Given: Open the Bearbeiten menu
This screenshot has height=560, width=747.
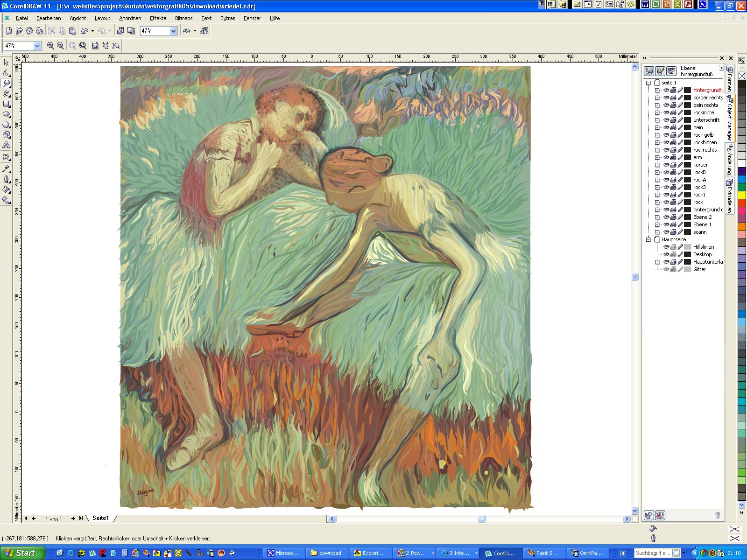Looking at the screenshot, I should click(49, 18).
